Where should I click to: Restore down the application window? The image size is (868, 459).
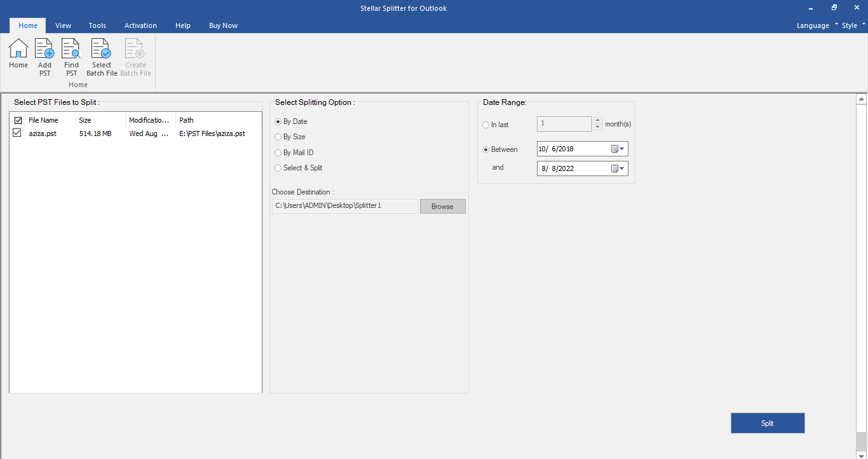[x=834, y=8]
